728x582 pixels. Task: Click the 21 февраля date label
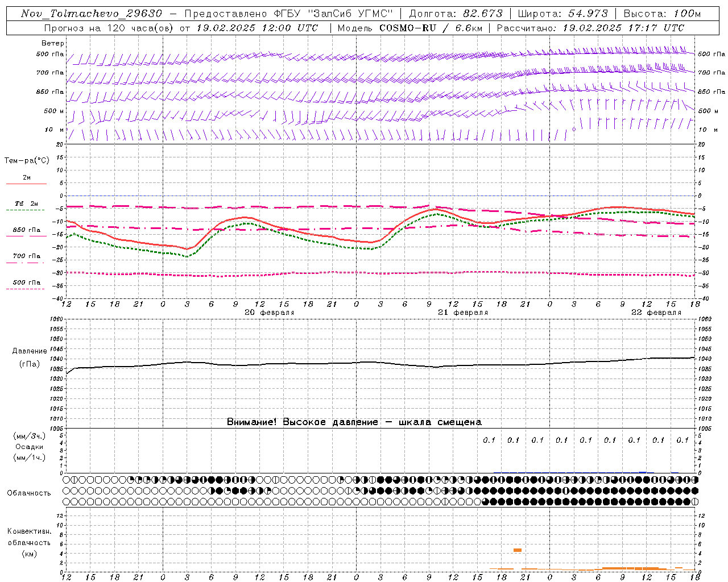463,313
